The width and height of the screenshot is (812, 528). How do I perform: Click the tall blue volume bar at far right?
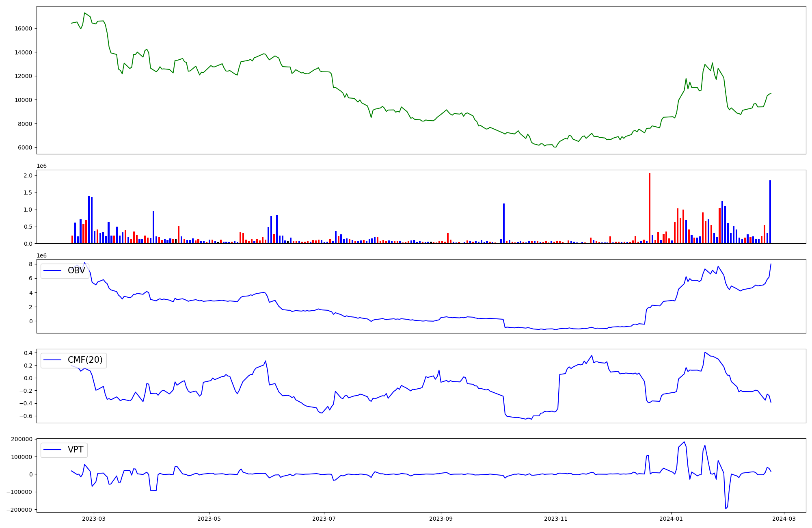click(x=770, y=212)
